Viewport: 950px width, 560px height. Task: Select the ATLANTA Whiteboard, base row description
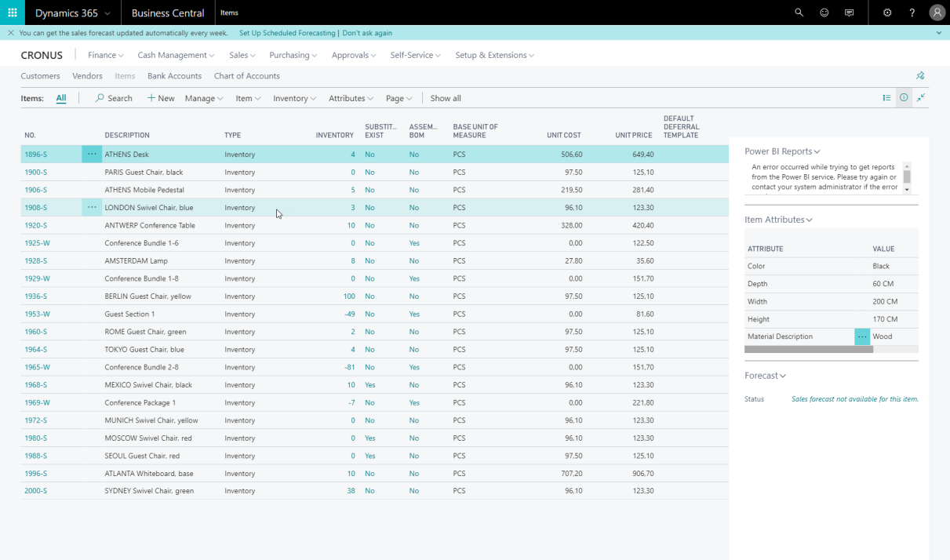point(149,474)
